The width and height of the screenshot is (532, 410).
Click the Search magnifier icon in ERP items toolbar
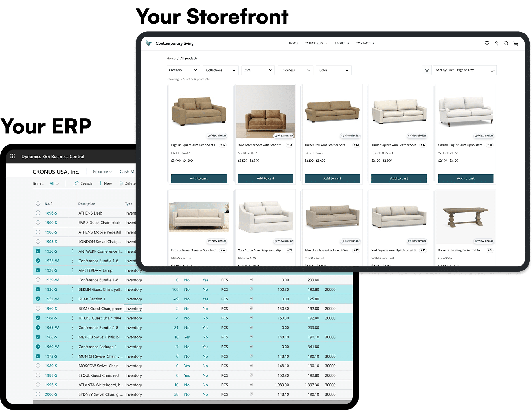[x=76, y=183]
